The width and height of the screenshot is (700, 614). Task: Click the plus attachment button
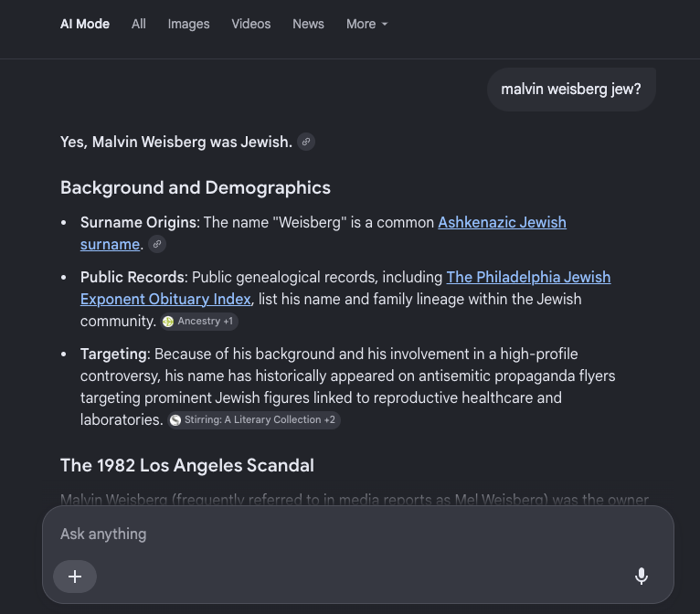click(75, 577)
